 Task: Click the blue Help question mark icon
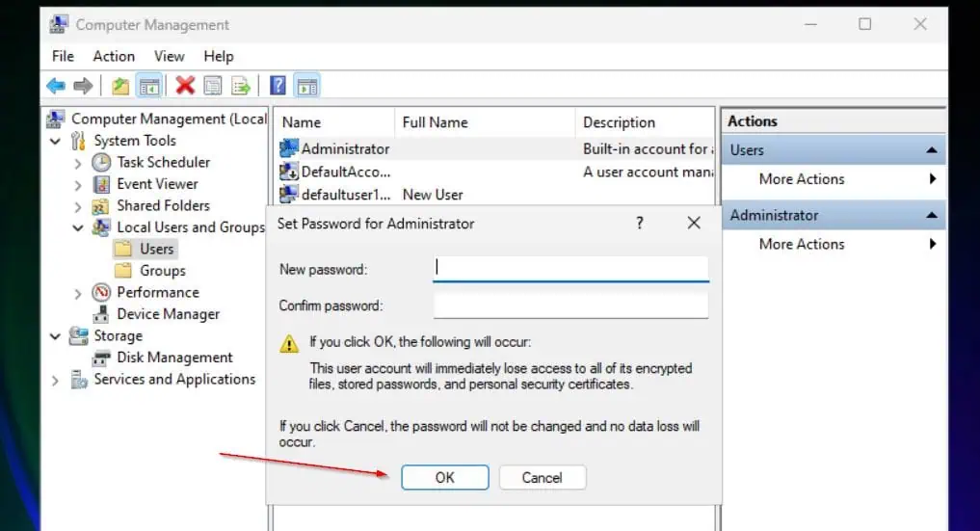pyautogui.click(x=278, y=86)
